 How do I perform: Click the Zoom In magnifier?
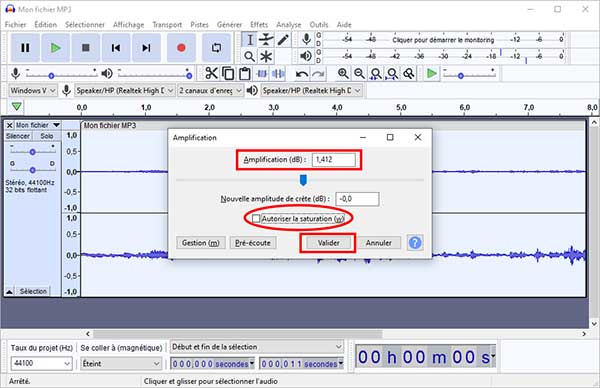tap(343, 73)
